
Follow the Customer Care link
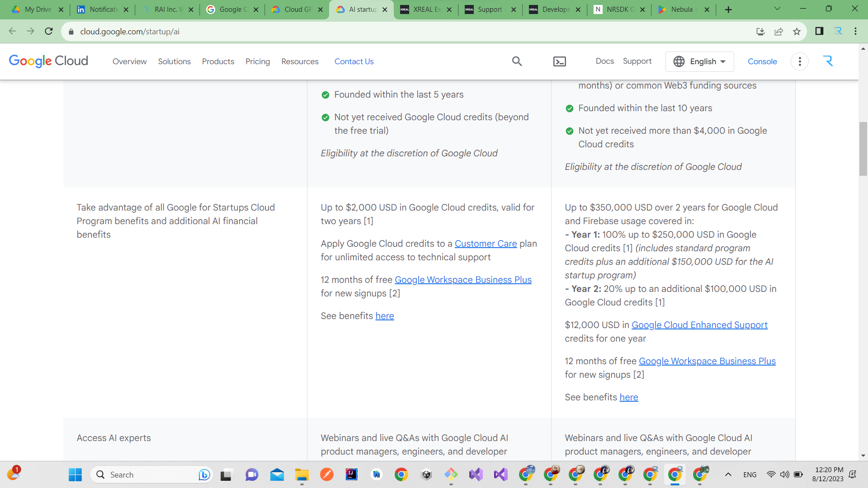[x=486, y=244]
